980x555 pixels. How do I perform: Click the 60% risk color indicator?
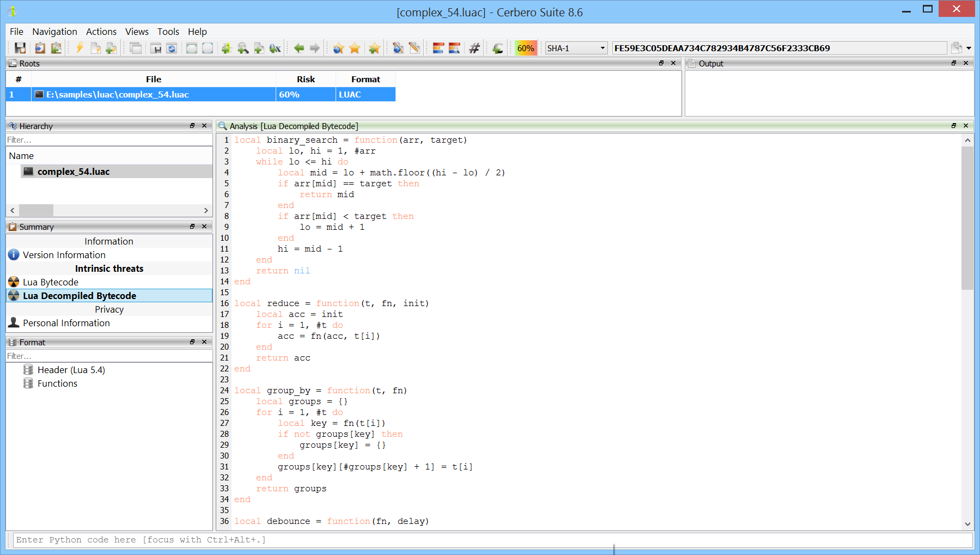coord(526,48)
